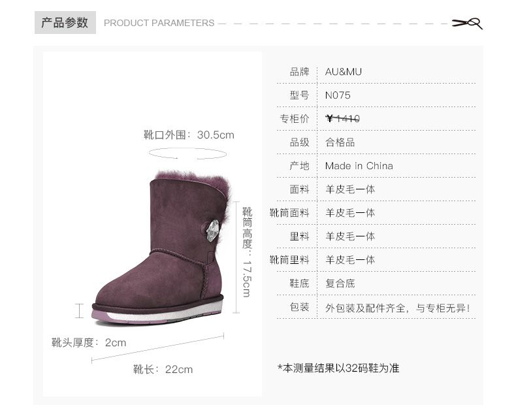The image size is (516, 420).
Task: Click the 32码 measurement footnote text
Action: click(x=338, y=368)
